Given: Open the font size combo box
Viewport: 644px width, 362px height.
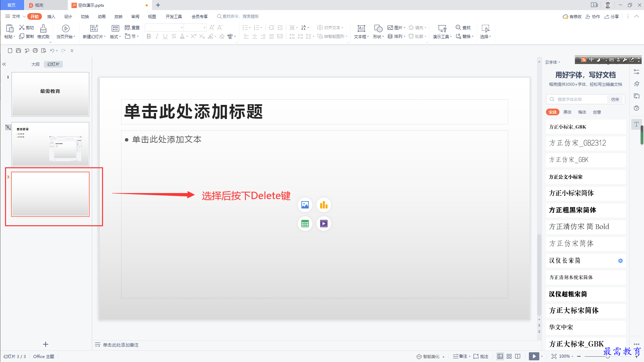Looking at the screenshot, I should pos(195,27).
